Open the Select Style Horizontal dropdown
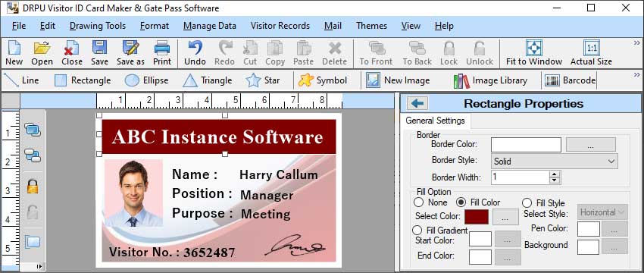 [x=602, y=212]
